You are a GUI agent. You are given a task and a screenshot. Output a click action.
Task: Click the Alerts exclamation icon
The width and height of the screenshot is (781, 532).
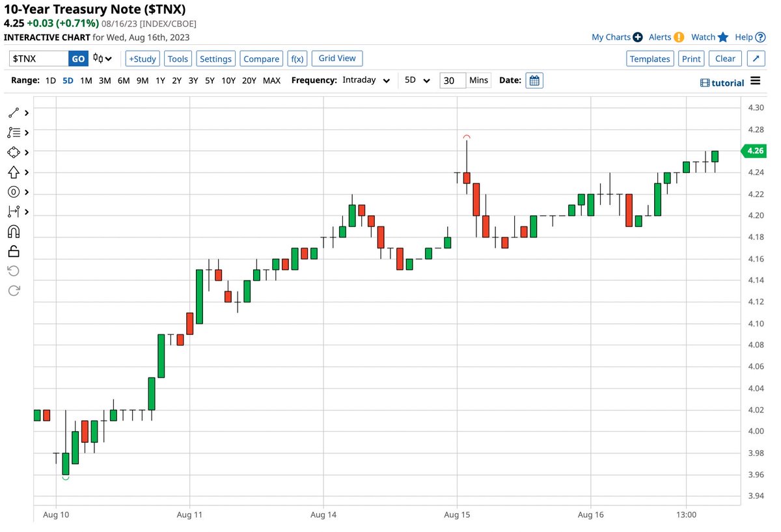[679, 37]
